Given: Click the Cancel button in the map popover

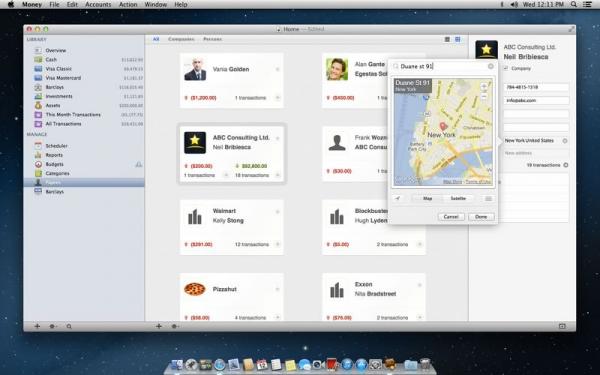Looking at the screenshot, I should (x=451, y=217).
